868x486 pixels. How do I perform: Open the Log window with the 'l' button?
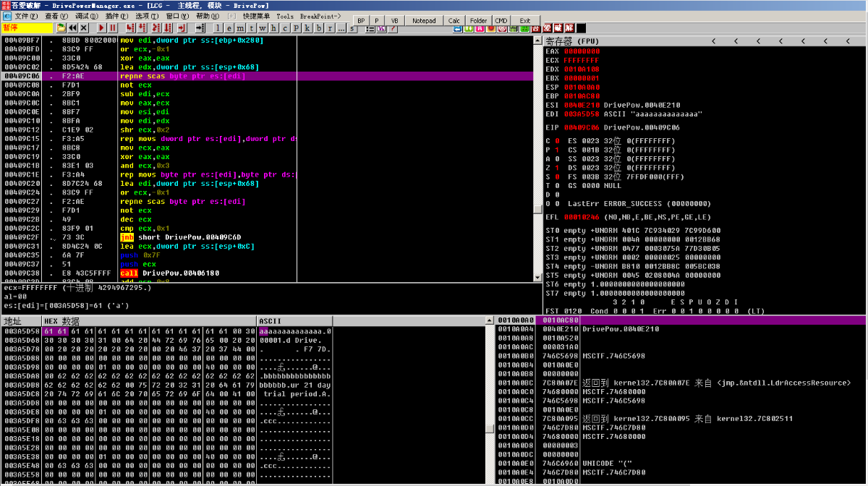pyautogui.click(x=218, y=30)
